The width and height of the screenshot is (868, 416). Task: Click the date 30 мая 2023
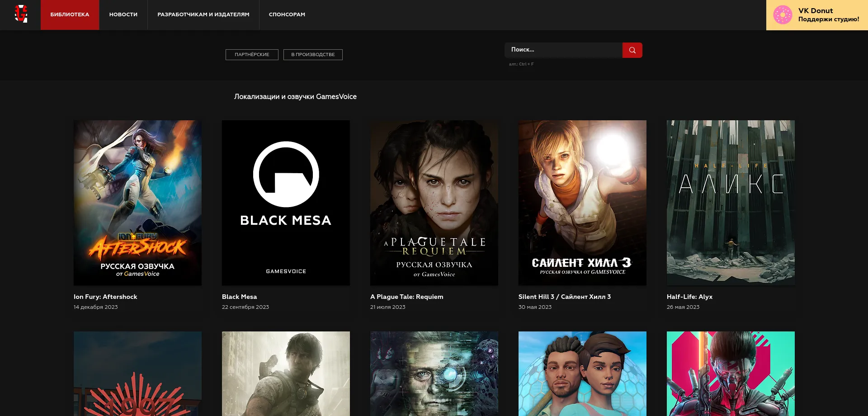tap(535, 307)
